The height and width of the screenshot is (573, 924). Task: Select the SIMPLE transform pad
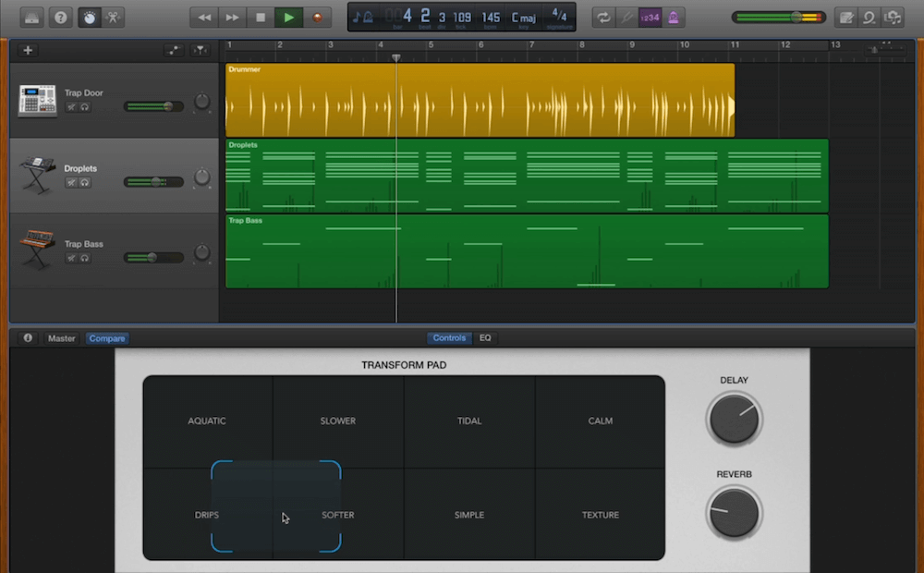469,515
